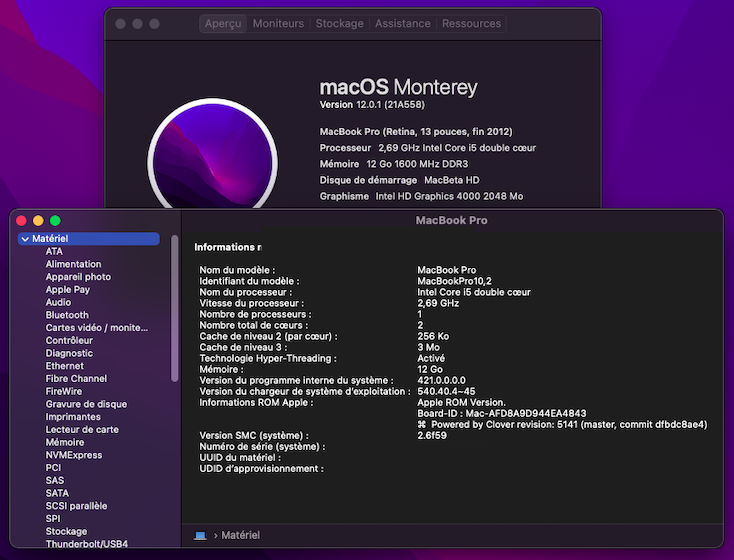Collapse the Matériel section chevron
The height and width of the screenshot is (560, 734).
[25, 239]
